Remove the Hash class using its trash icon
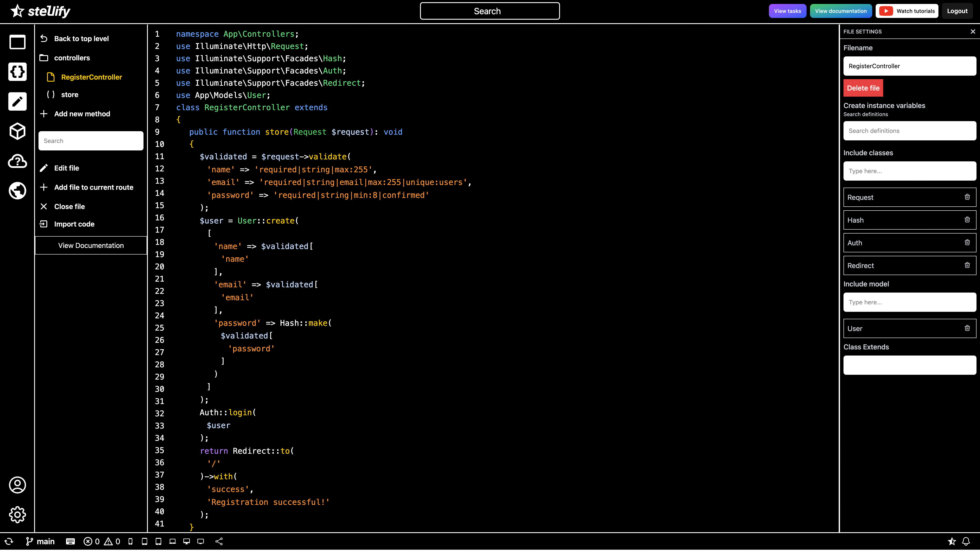Image resolution: width=980 pixels, height=551 pixels. [968, 220]
